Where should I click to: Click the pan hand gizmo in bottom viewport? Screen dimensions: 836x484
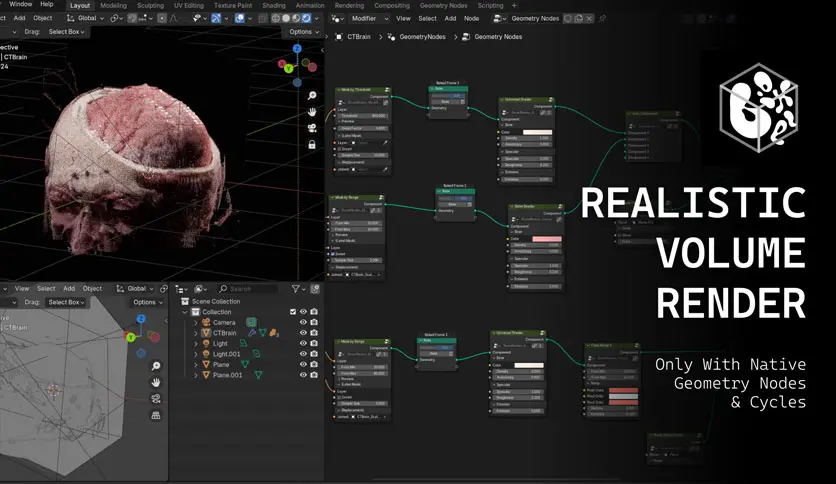coord(156,382)
